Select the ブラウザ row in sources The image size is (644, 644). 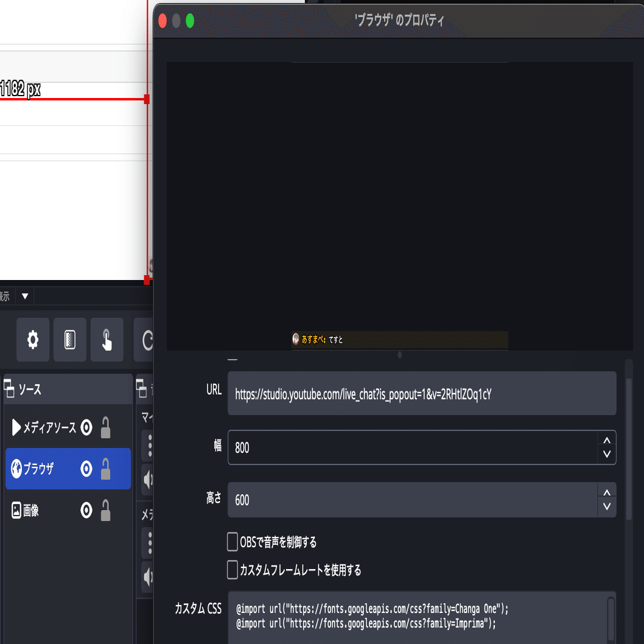click(68, 469)
